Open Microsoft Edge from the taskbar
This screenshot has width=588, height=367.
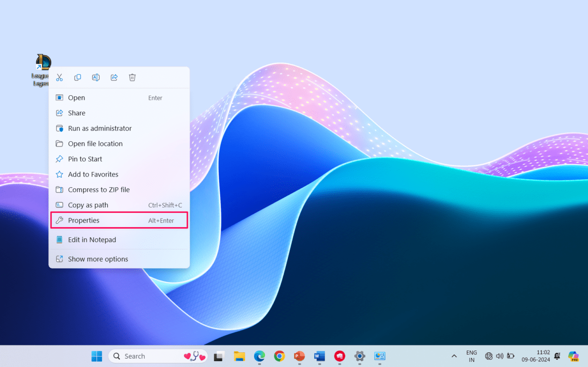click(x=260, y=356)
